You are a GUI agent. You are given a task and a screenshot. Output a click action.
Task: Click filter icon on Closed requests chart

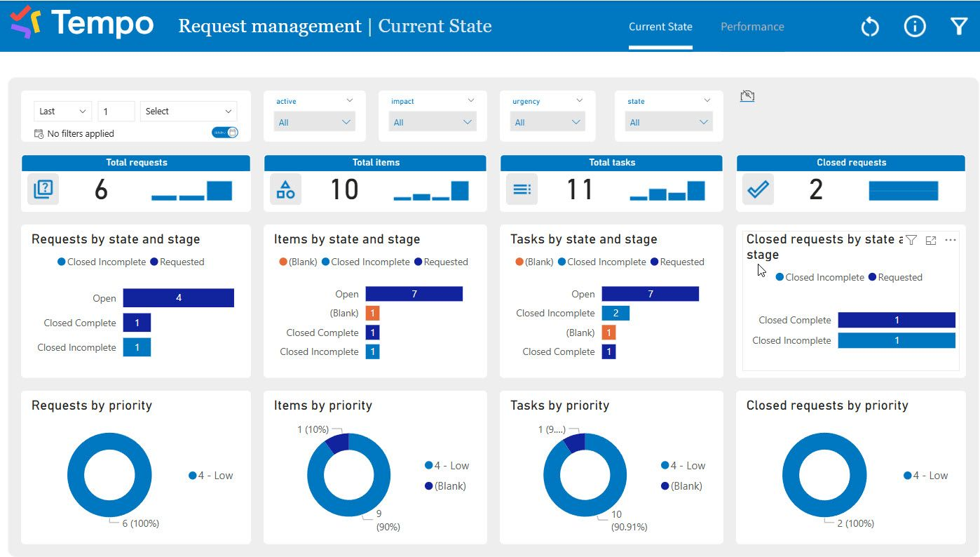(911, 241)
